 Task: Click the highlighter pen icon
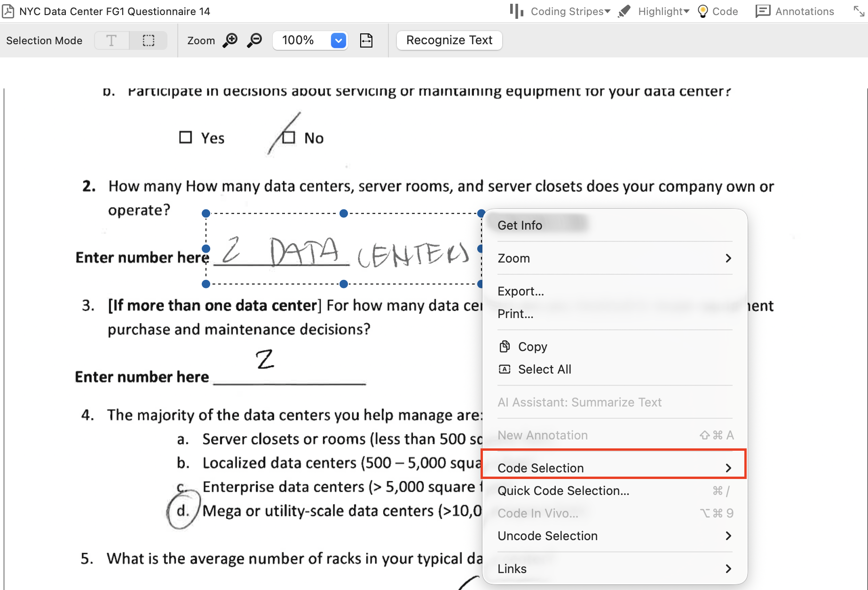tap(624, 11)
